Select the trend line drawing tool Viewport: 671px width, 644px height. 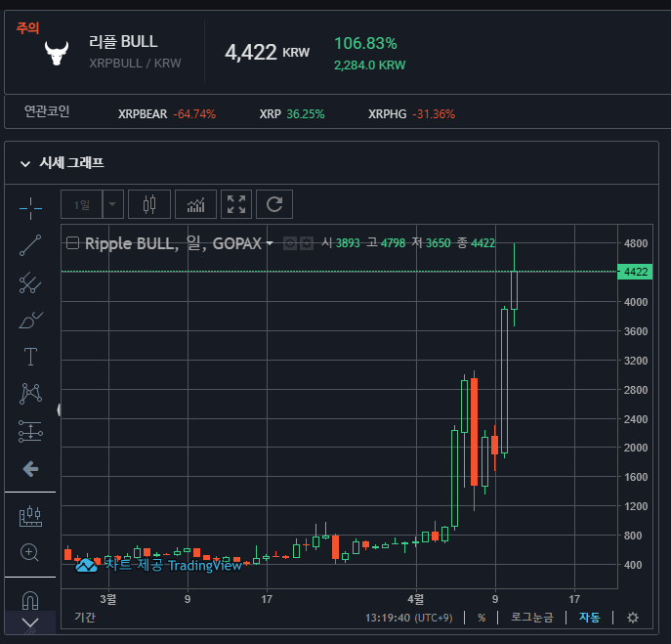tap(30, 245)
